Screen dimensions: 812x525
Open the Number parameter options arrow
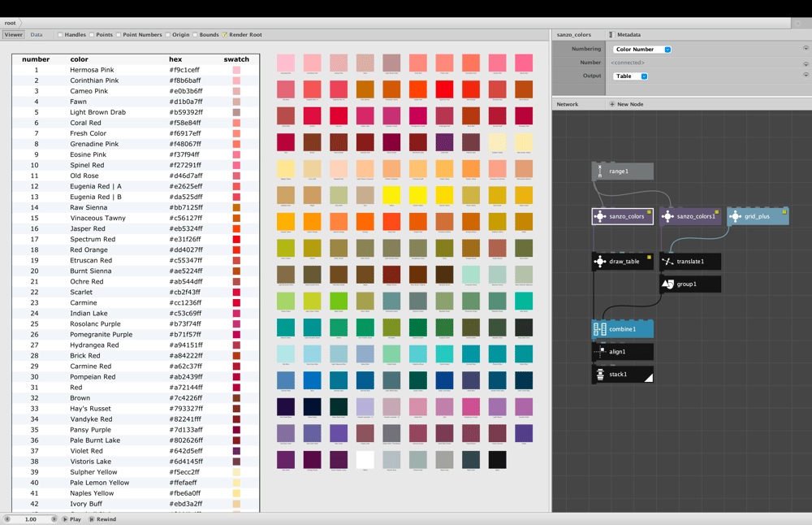click(806, 64)
